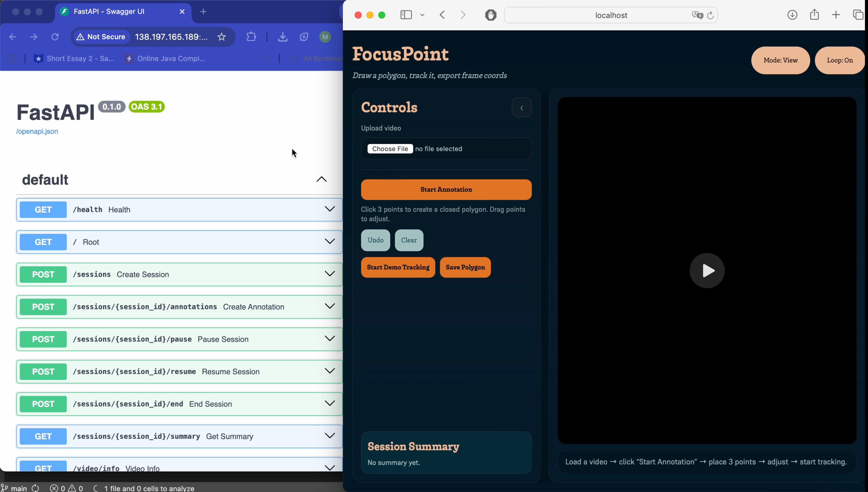Play the video in the viewer
The image size is (868, 492).
707,271
